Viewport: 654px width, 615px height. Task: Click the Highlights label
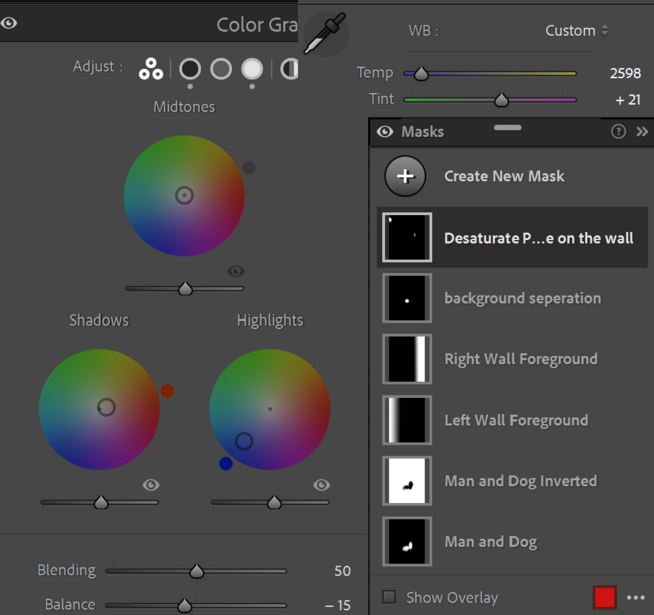click(x=270, y=320)
